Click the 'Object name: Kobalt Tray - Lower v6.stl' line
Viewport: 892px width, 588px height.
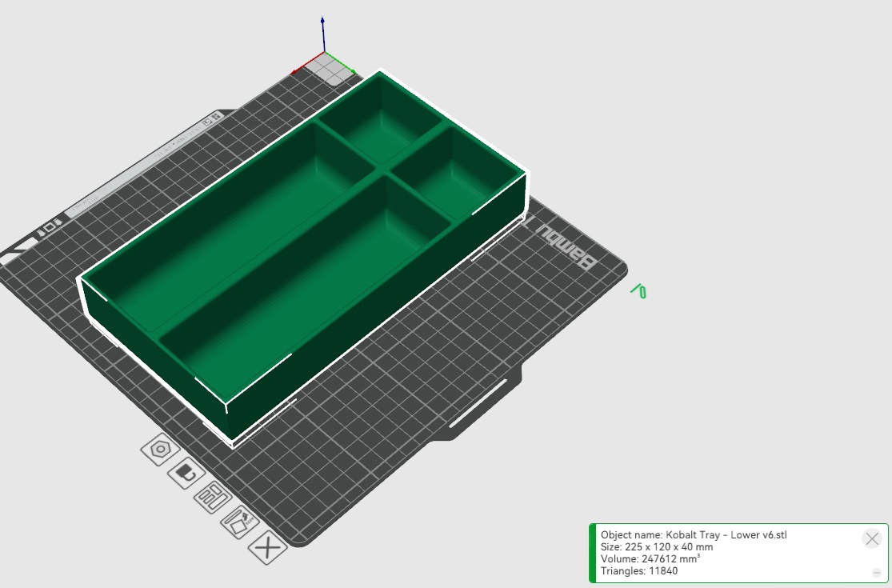point(694,534)
